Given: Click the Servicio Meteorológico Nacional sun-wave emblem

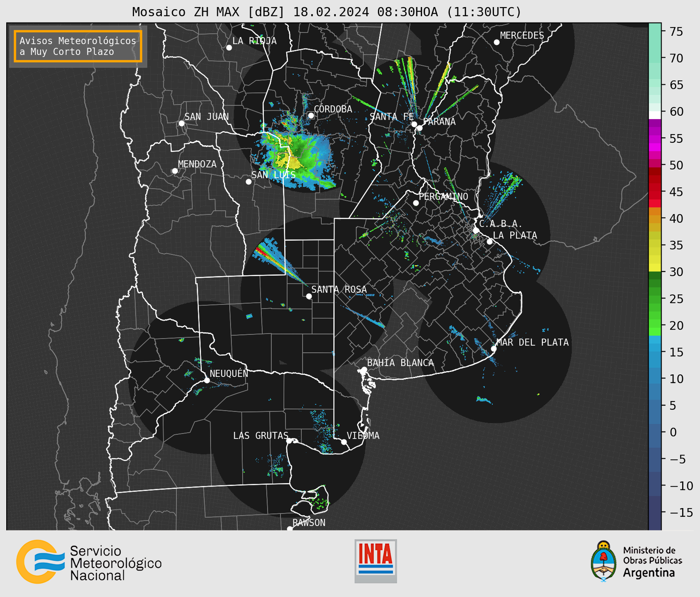Looking at the screenshot, I should pyautogui.click(x=40, y=561).
